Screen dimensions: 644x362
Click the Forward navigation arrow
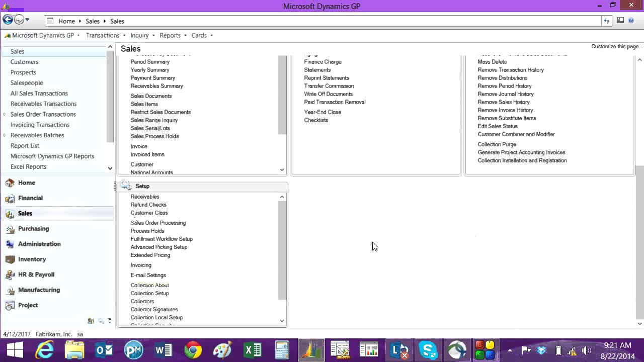[19, 20]
